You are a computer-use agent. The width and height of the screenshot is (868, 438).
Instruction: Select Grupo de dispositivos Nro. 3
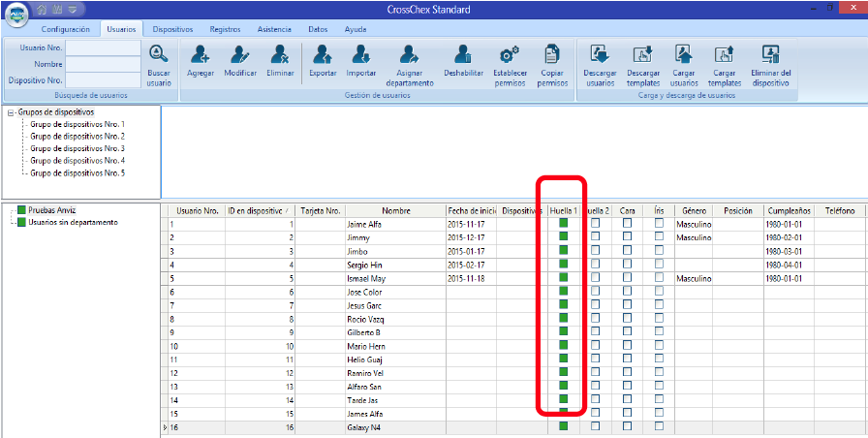click(77, 148)
